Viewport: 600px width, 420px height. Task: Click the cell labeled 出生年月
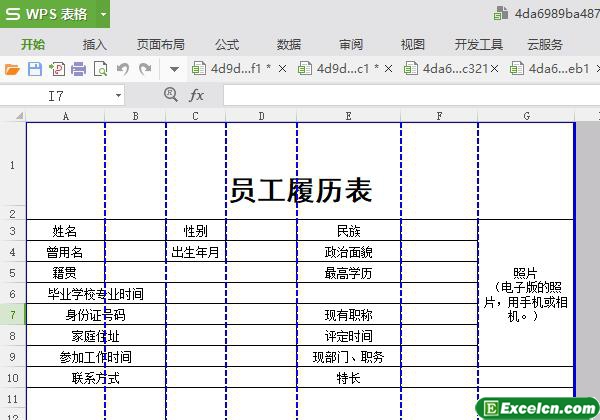pyautogui.click(x=196, y=252)
